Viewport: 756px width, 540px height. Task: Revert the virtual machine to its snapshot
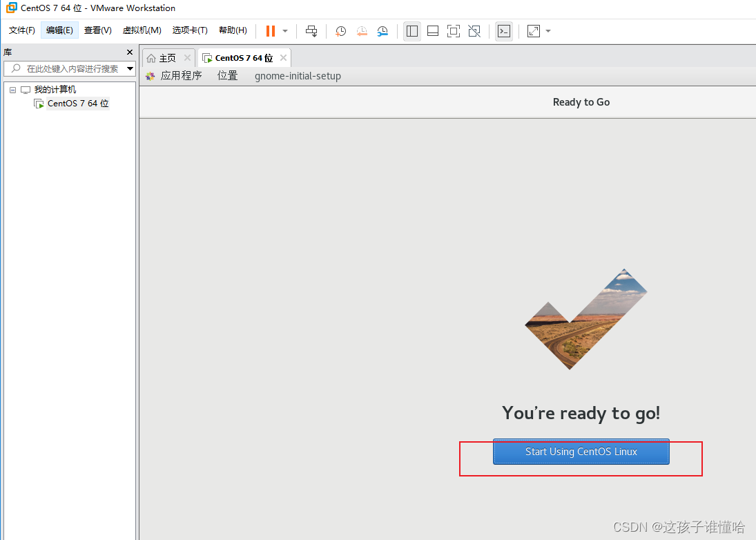point(362,31)
